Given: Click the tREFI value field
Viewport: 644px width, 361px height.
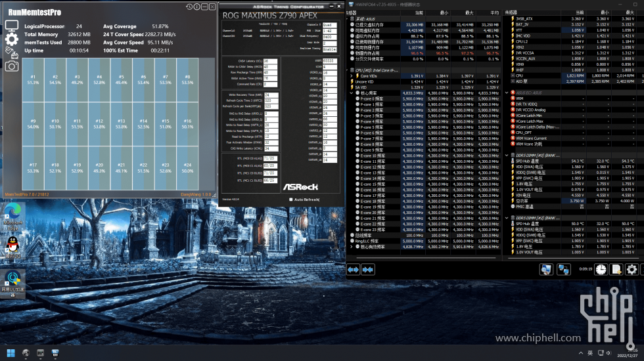Looking at the screenshot, I should (x=330, y=60).
